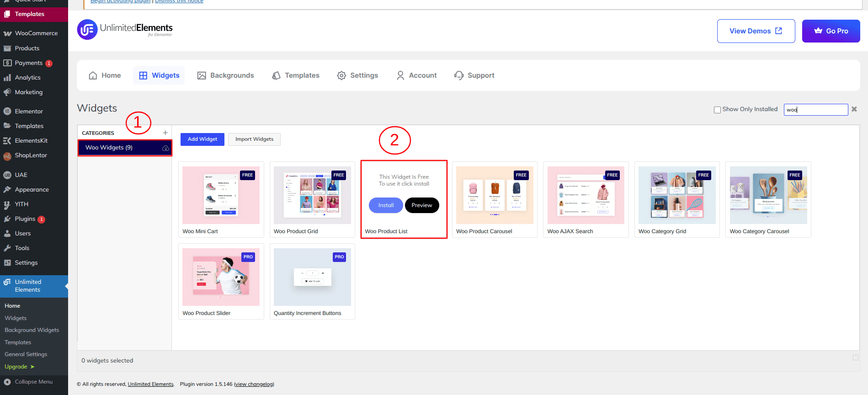Viewport: 868px width, 395px height.
Task: Click the Tools wrench icon
Action: (7, 248)
